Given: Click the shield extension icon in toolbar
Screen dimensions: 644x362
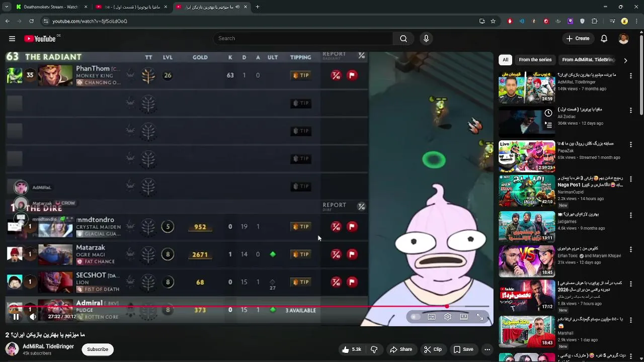Looking at the screenshot, I should (x=583, y=21).
